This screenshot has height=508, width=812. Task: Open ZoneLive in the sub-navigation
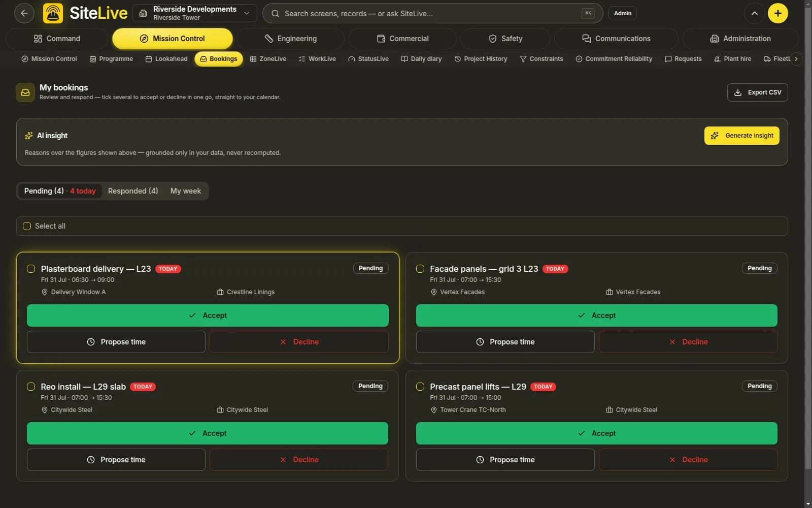pyautogui.click(x=268, y=59)
